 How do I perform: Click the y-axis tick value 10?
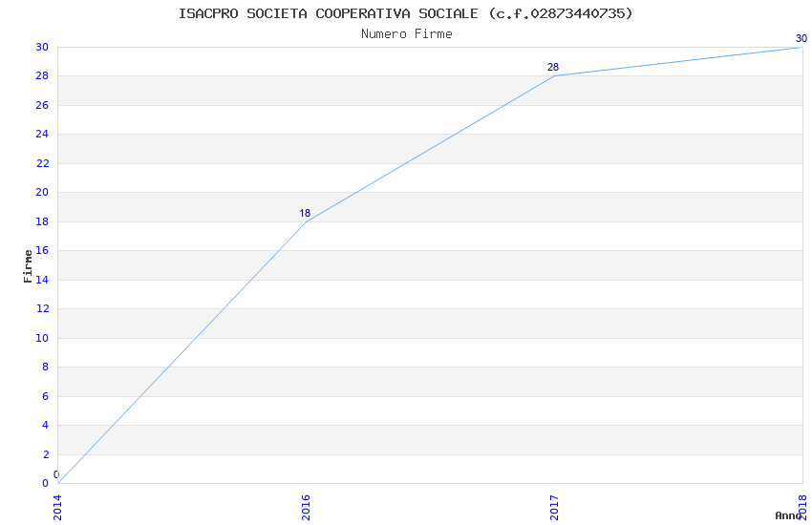tap(42, 338)
